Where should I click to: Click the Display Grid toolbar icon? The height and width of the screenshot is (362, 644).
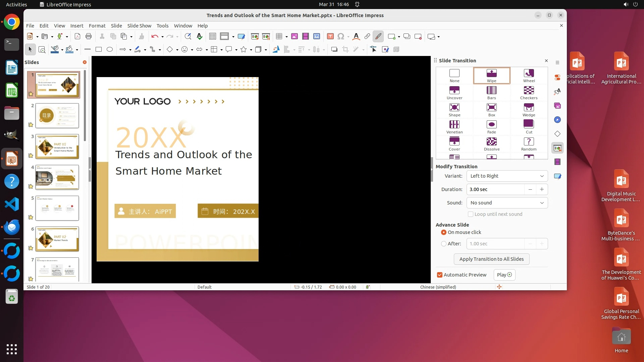pos(212,37)
